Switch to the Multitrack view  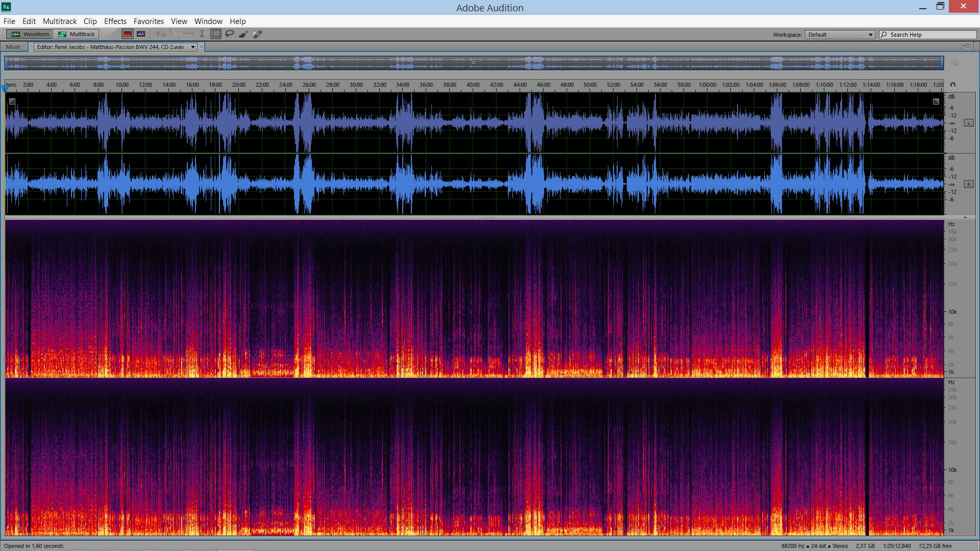pyautogui.click(x=77, y=34)
